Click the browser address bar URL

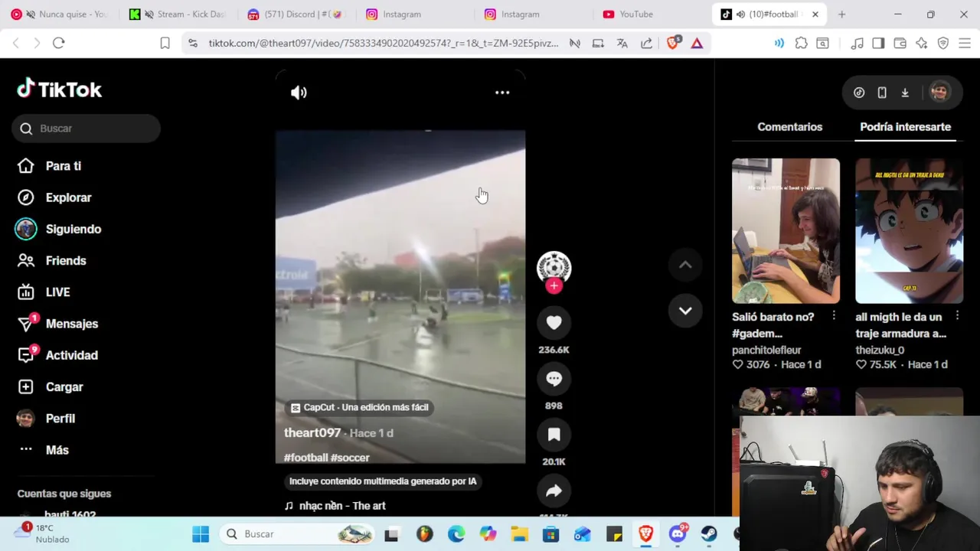pyautogui.click(x=383, y=44)
